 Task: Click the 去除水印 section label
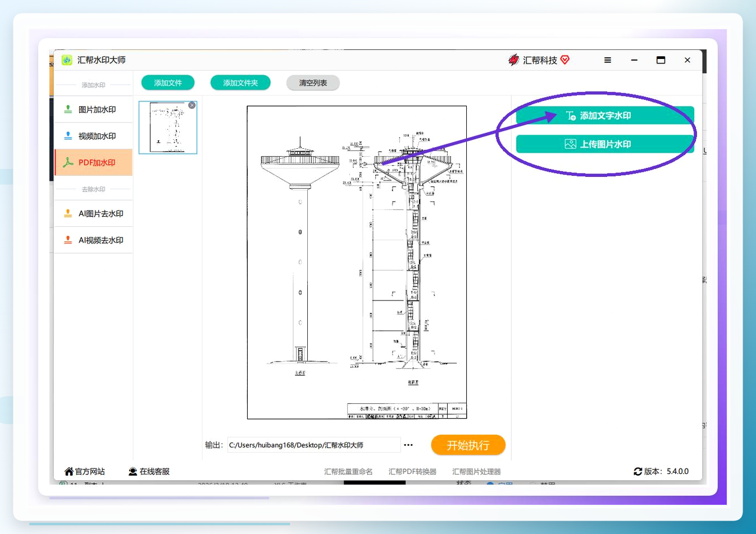93,189
